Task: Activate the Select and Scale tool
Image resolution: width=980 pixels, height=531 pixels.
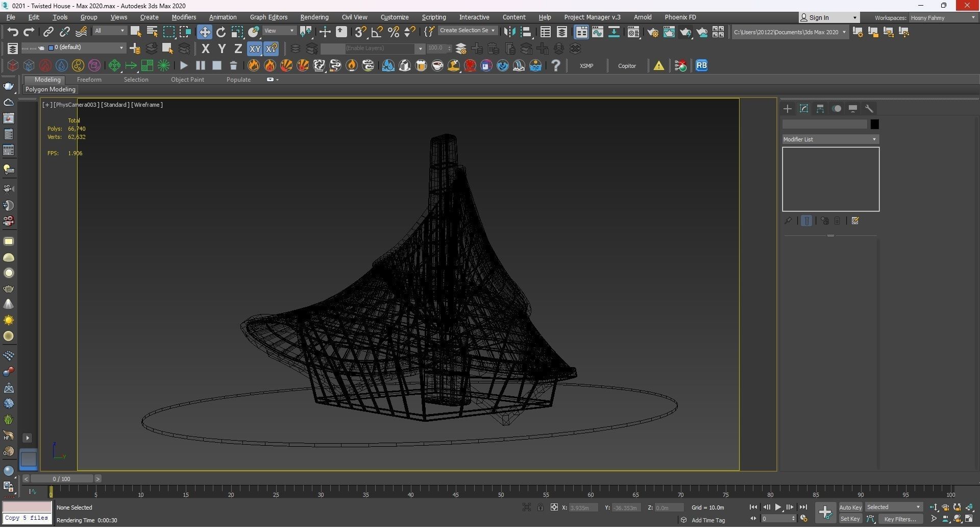Action: point(237,32)
